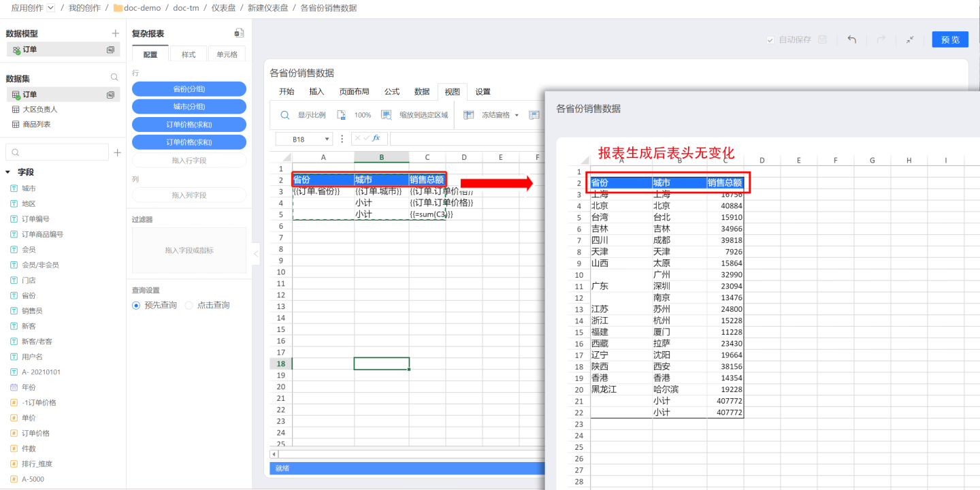
Task: Switch to the 样式 tab
Action: pyautogui.click(x=189, y=54)
